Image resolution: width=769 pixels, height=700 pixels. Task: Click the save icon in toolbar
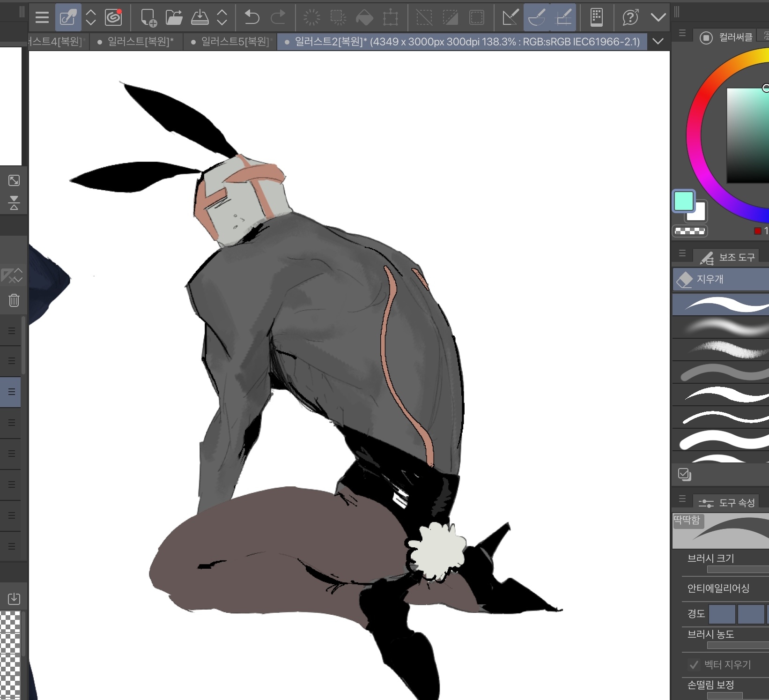(x=200, y=18)
